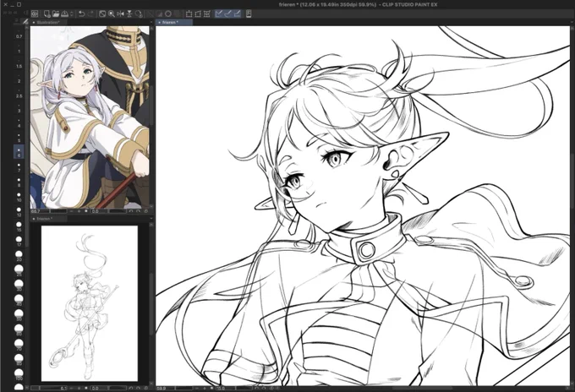Select the frieren * tab above the main canvas

[x=174, y=22]
